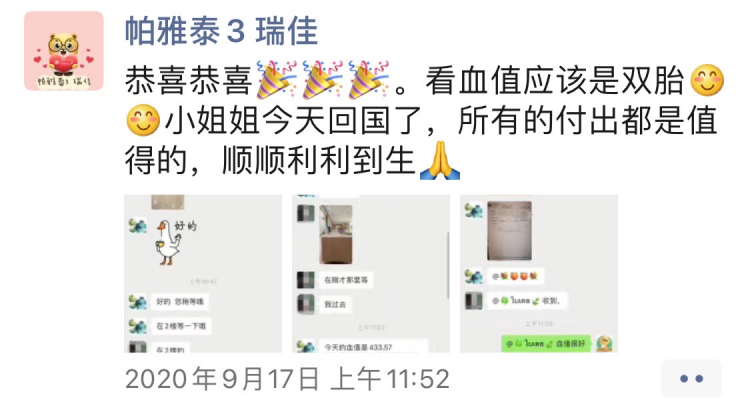Click the room photo in the middle screenshot

pos(336,234)
